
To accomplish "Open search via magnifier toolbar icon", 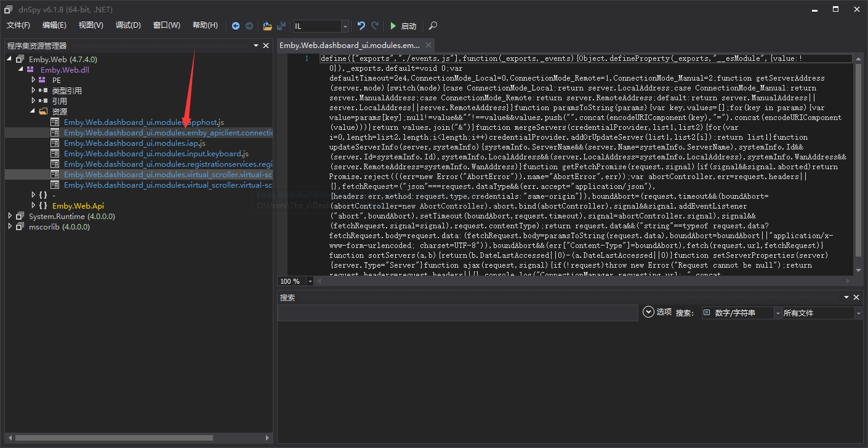I will click(x=433, y=26).
